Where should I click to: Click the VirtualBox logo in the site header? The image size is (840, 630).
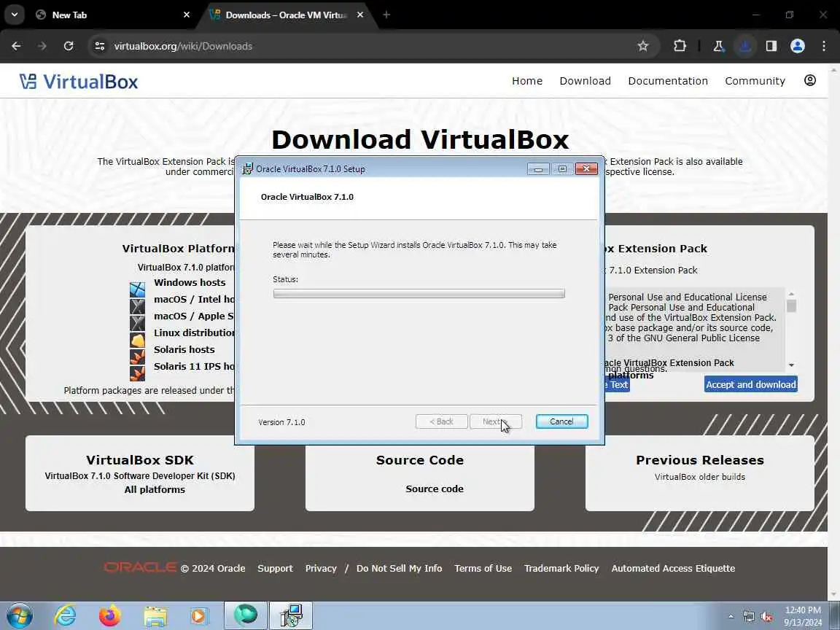coord(79,82)
